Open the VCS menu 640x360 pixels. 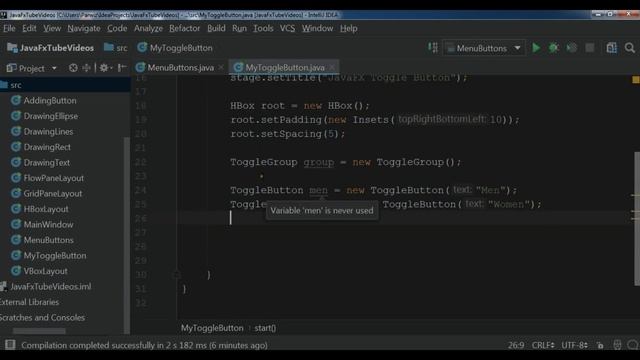coord(287,28)
